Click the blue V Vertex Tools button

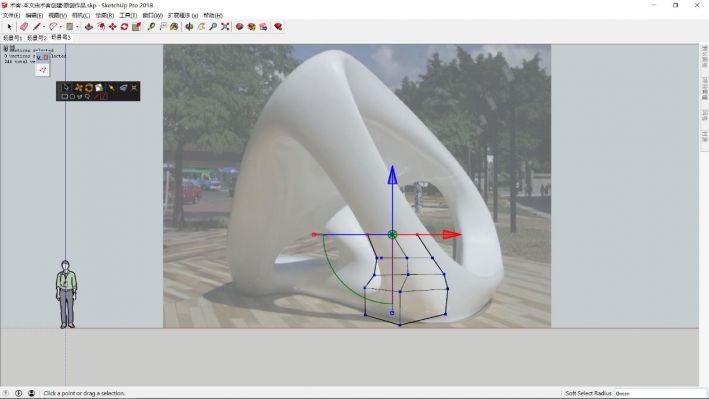tap(43, 57)
